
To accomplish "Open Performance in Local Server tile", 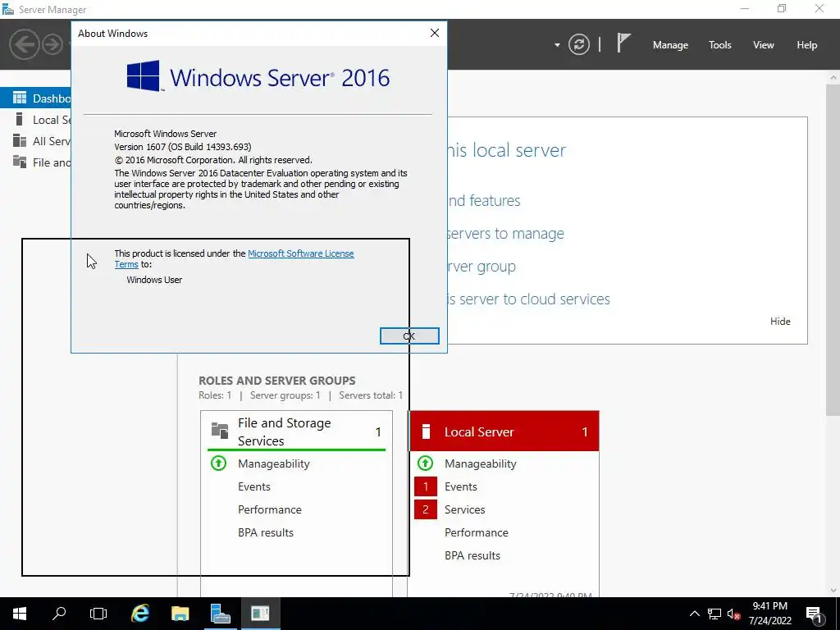I will click(477, 532).
